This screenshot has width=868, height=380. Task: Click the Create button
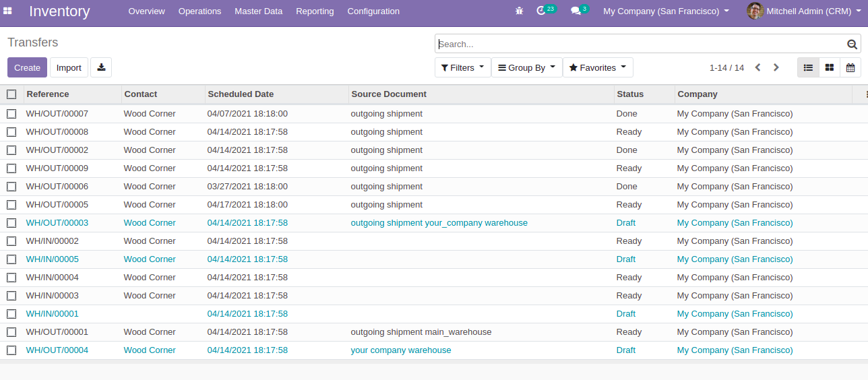pyautogui.click(x=28, y=67)
